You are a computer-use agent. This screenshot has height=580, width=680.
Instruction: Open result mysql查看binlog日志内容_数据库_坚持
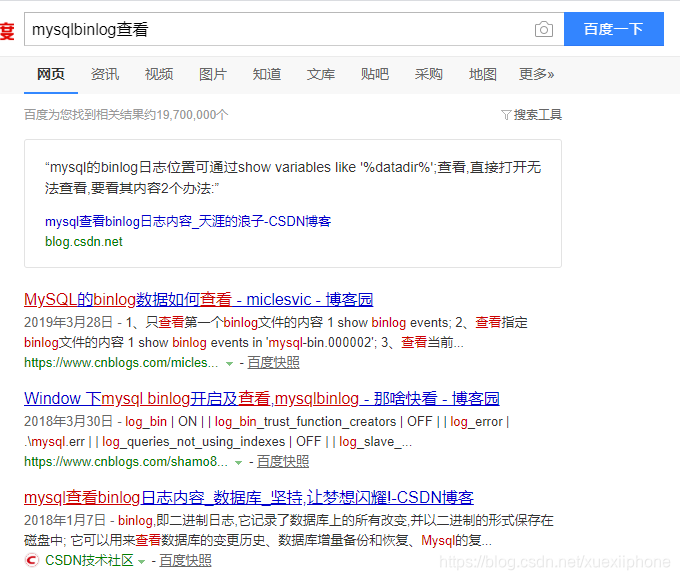(248, 497)
